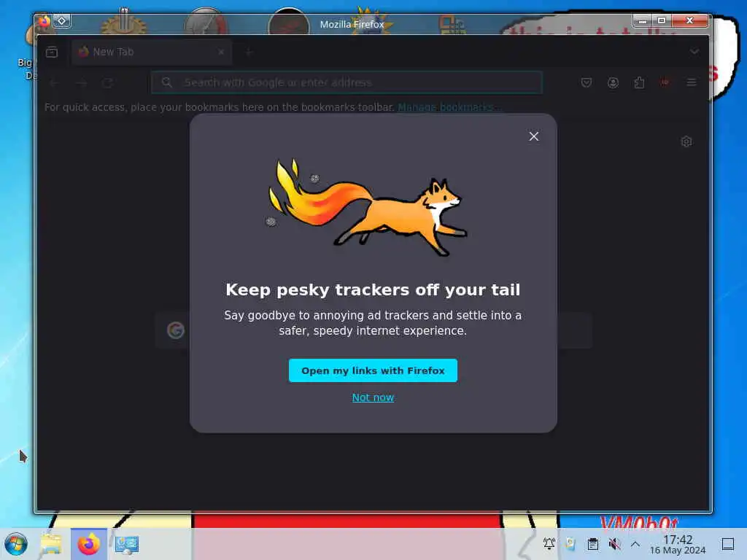
Task: Close the tracker protection dialog
Action: 533,136
